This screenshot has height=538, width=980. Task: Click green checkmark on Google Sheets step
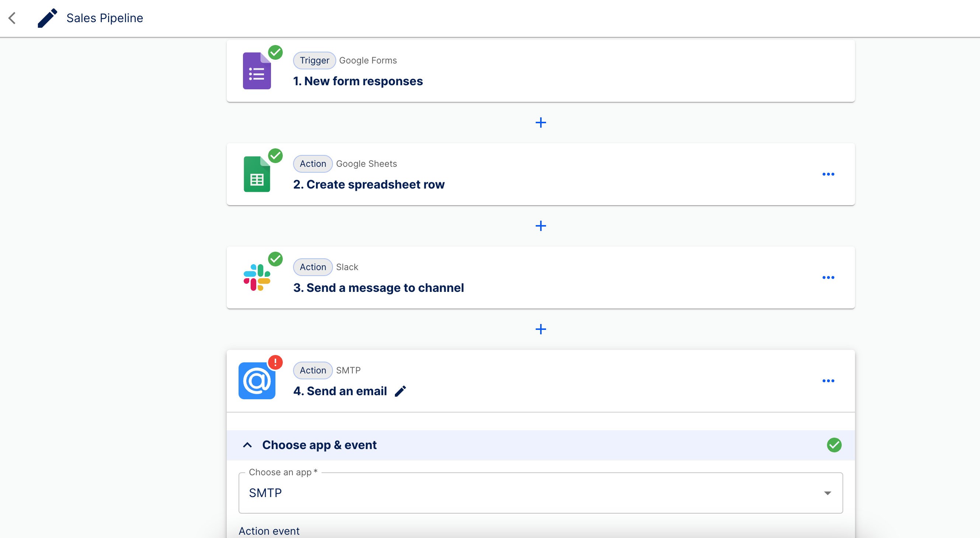(275, 155)
